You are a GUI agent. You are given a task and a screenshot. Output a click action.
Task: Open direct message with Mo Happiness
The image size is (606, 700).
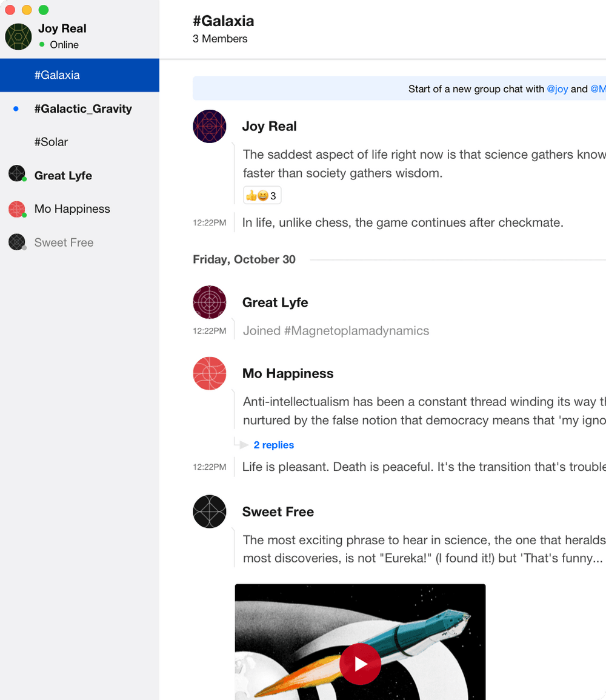(x=72, y=209)
